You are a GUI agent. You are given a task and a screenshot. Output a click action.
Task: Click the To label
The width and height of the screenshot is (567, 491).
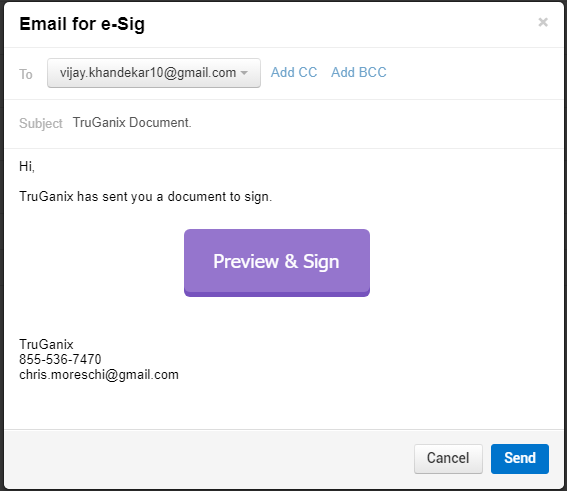[26, 74]
